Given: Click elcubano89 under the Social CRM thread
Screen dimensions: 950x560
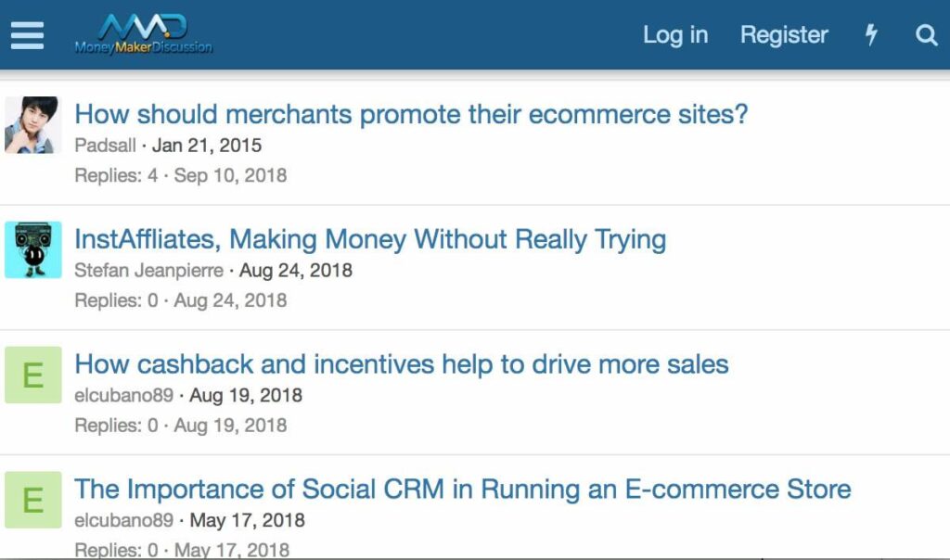Looking at the screenshot, I should pyautogui.click(x=123, y=520).
